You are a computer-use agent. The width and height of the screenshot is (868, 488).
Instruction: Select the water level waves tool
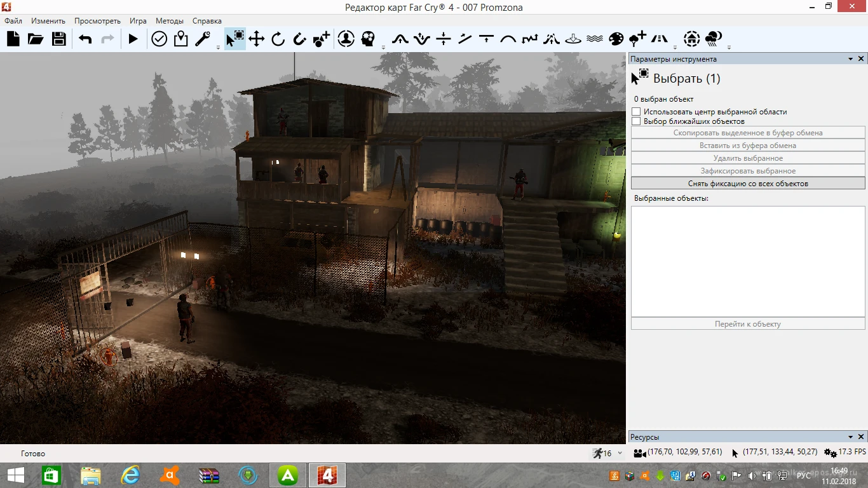595,39
